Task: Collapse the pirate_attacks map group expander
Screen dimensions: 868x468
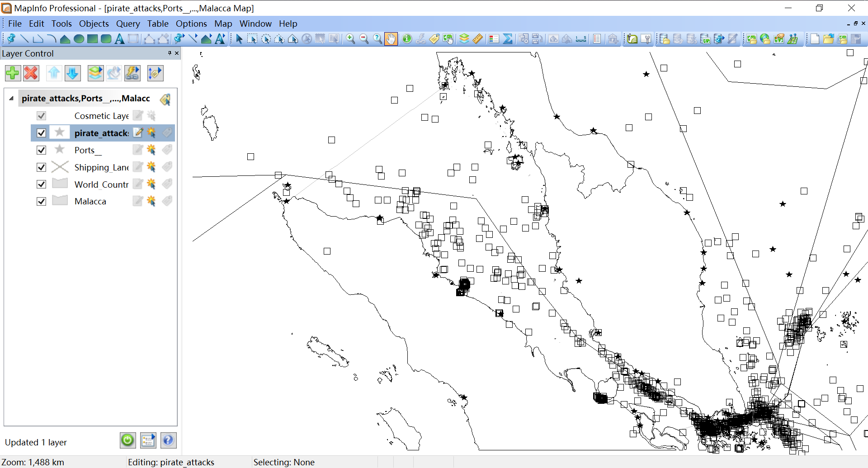Action: tap(11, 98)
